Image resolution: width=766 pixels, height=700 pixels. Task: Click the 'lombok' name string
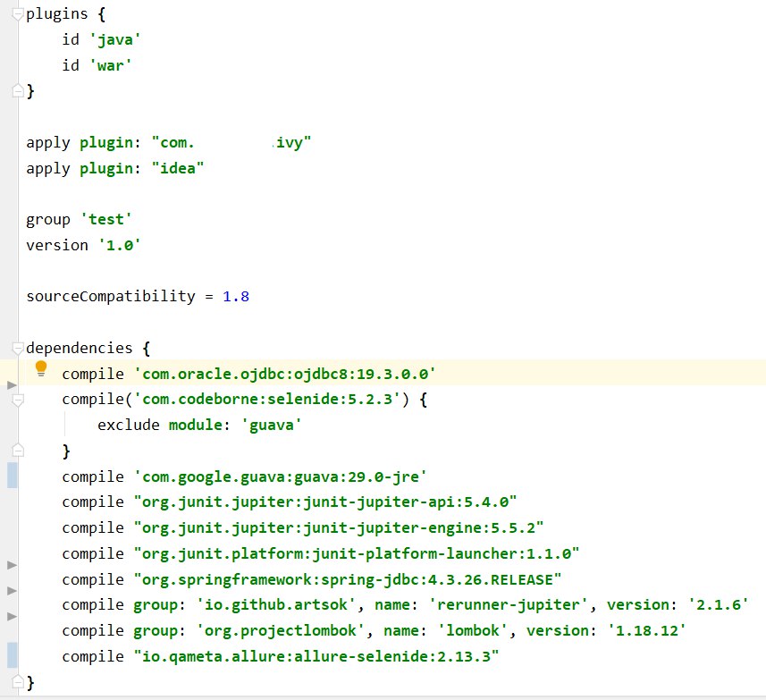473,631
